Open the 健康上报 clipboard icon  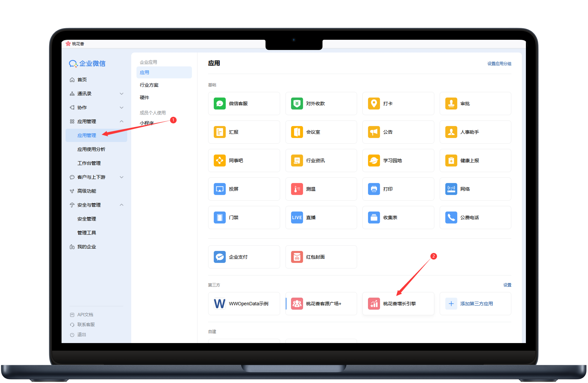point(451,160)
